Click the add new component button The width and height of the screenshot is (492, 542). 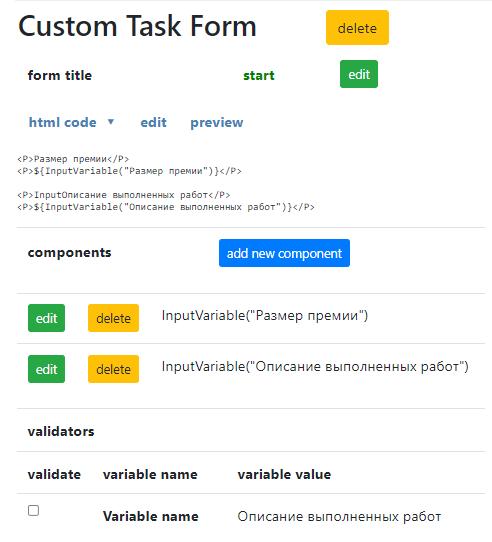(x=284, y=253)
